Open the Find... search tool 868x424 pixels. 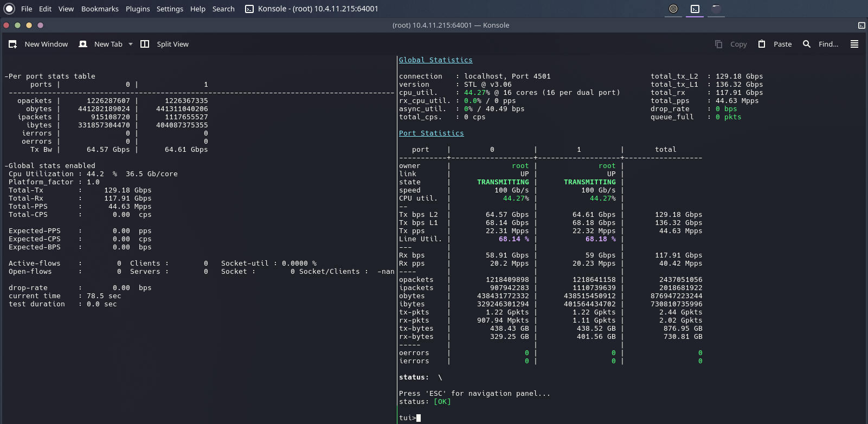(x=820, y=44)
